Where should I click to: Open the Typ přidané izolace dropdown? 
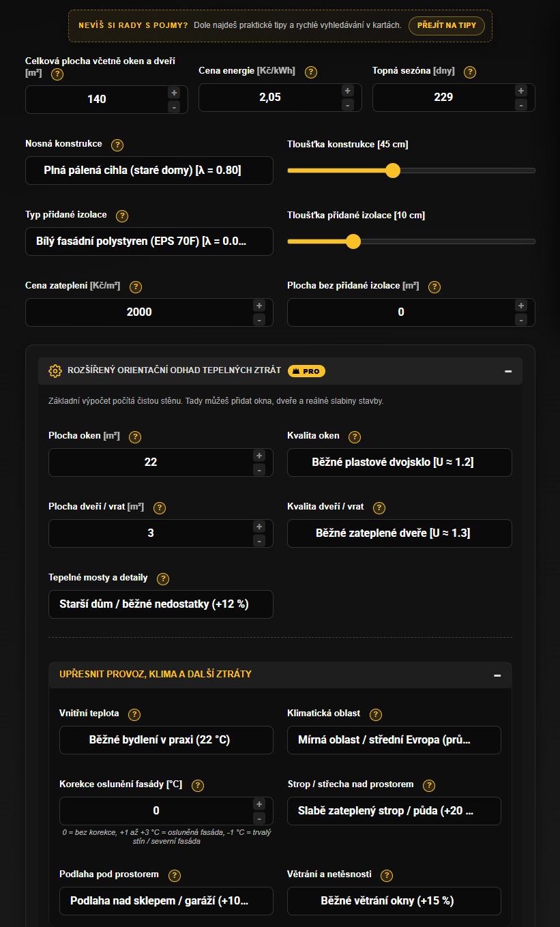[149, 241]
